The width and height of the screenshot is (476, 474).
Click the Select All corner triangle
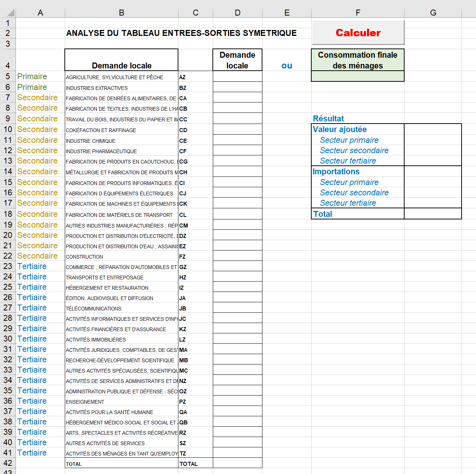point(11,13)
